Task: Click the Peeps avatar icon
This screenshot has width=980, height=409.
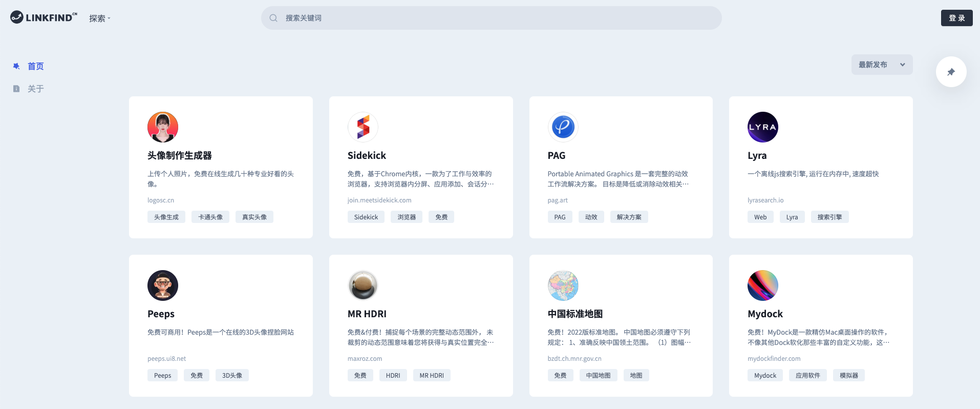Action: [x=163, y=285]
